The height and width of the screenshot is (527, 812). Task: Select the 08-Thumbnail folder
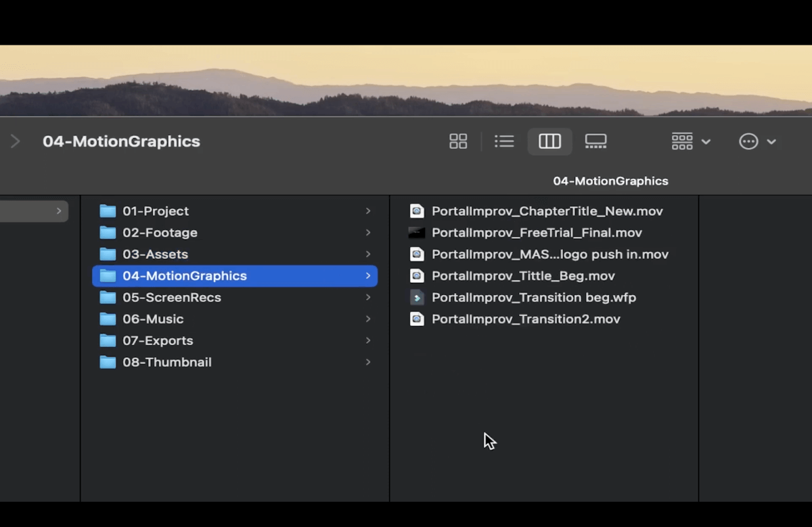(x=235, y=363)
